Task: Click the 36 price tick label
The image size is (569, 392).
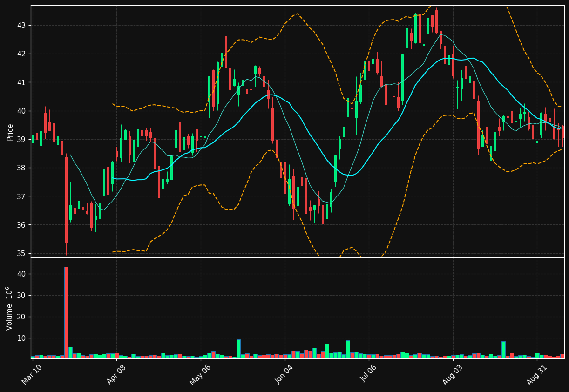Action: [22, 225]
